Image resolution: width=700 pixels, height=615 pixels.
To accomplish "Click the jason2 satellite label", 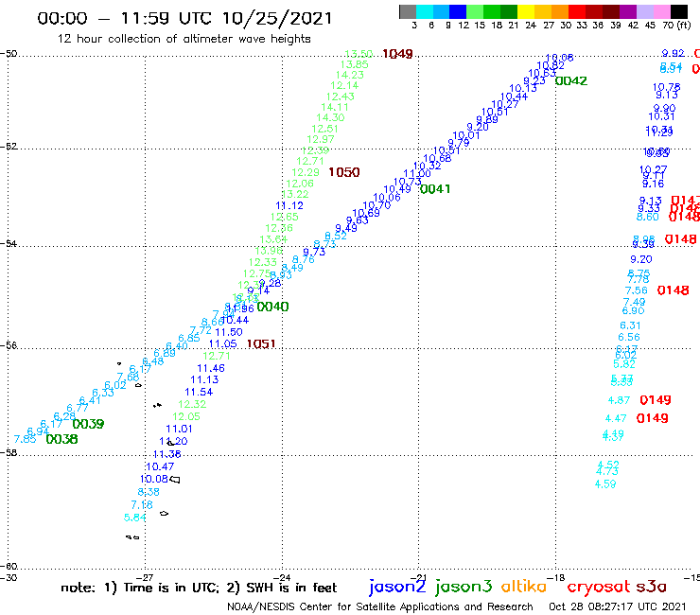I will pos(397,587).
